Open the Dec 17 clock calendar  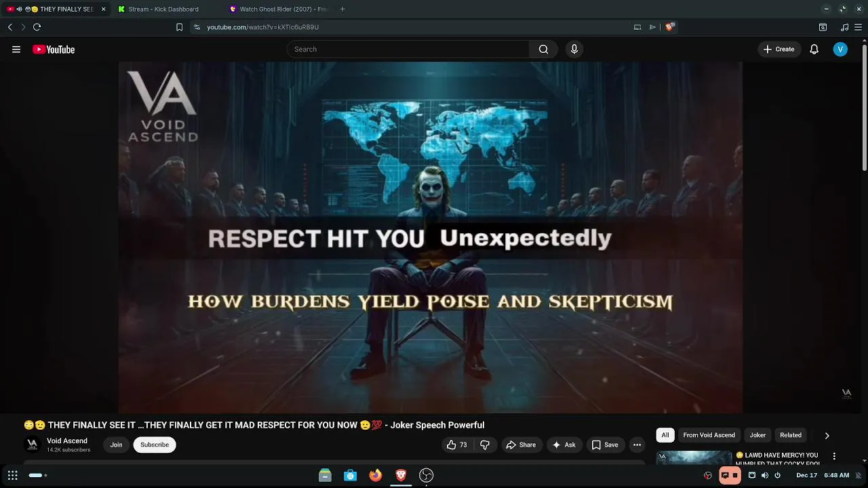tap(823, 475)
